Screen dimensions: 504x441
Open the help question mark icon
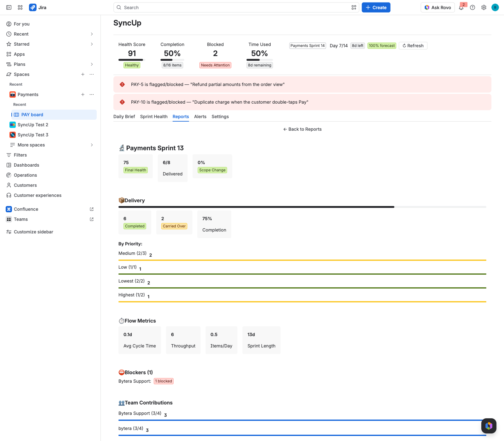point(472,8)
